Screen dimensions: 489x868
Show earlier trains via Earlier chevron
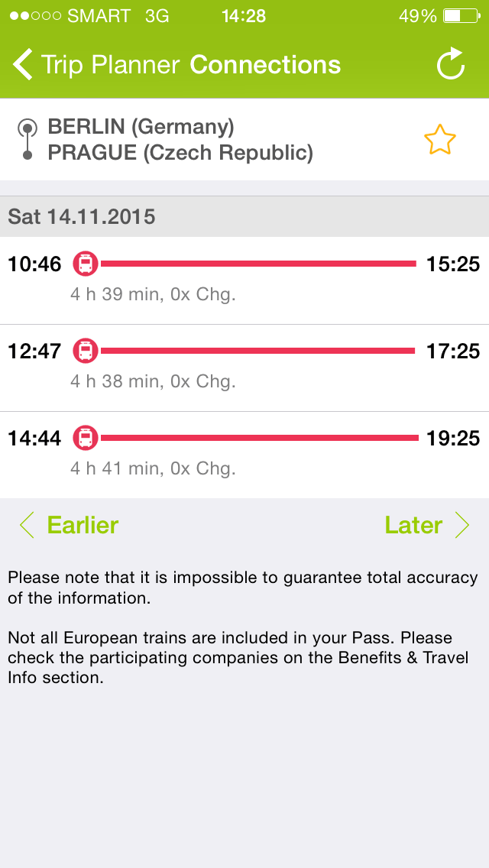(x=25, y=525)
